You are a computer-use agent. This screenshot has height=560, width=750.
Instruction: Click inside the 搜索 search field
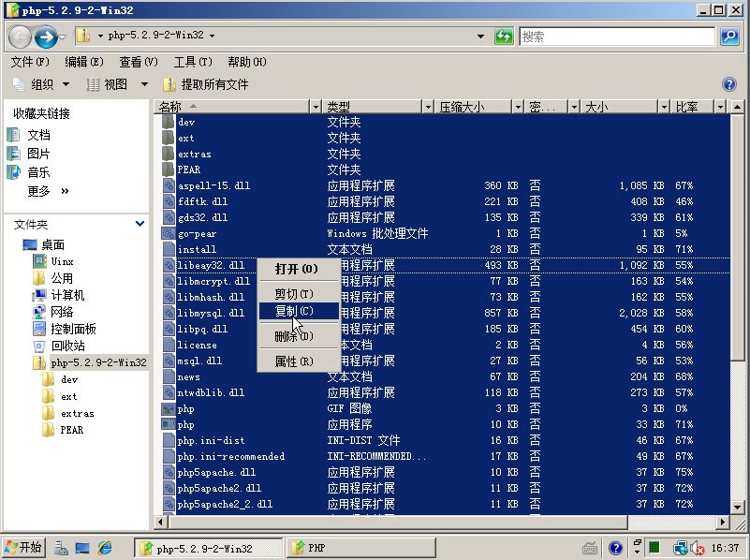click(617, 37)
